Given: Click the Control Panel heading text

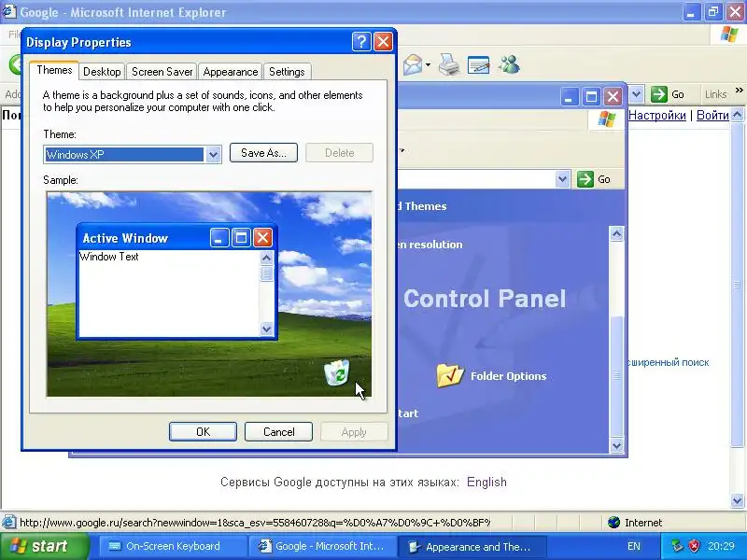Looking at the screenshot, I should point(485,299).
